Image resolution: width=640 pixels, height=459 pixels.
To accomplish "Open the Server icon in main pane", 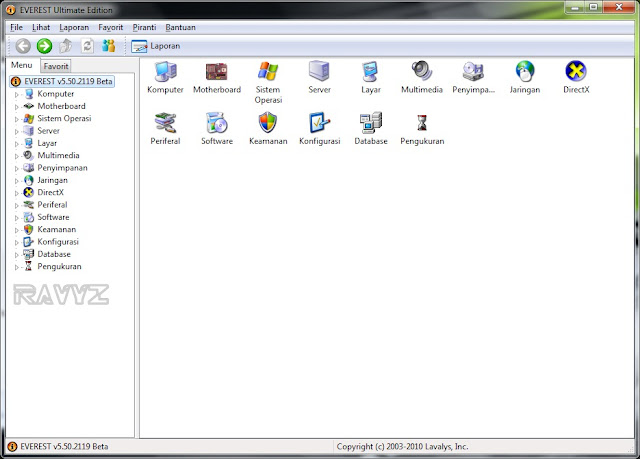I will point(319,71).
